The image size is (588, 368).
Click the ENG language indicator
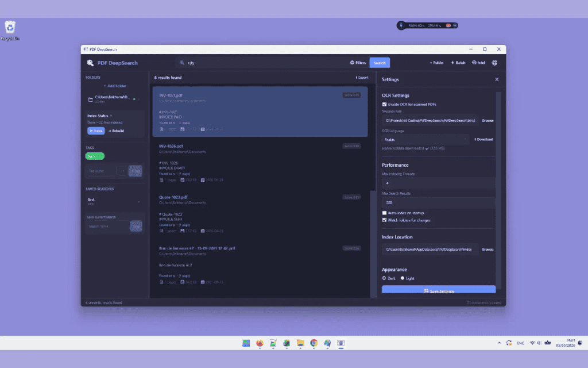[520, 343]
